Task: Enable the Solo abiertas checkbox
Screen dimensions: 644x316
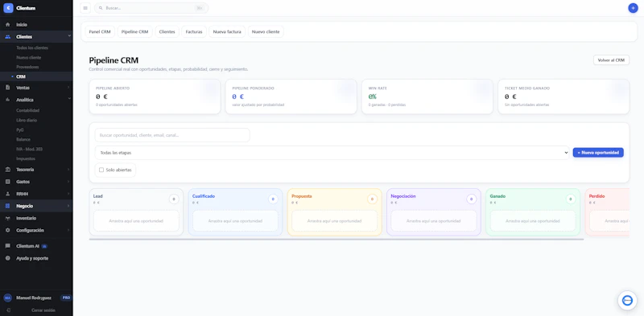Action: (x=101, y=170)
